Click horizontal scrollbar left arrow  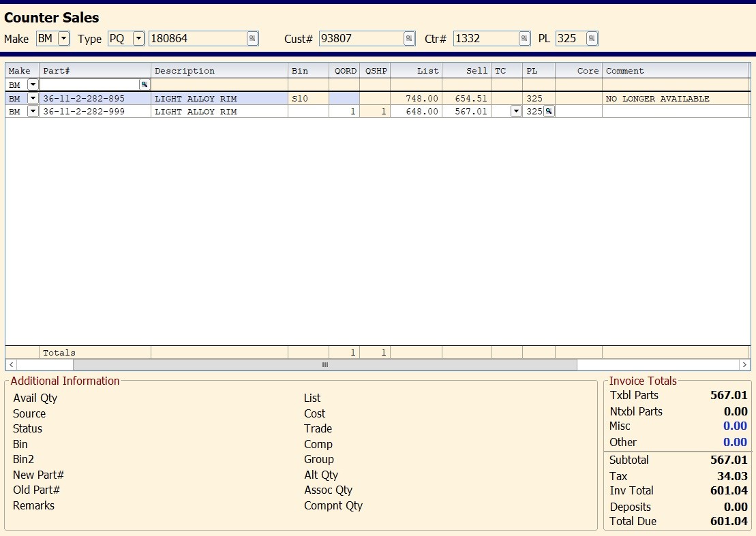point(12,364)
